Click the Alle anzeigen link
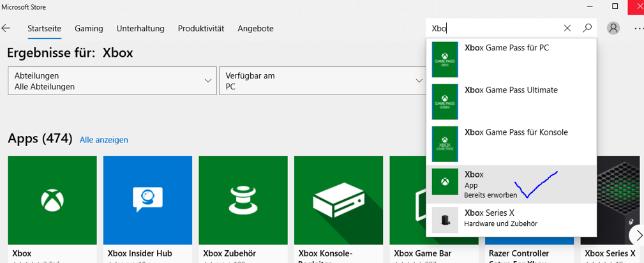The image size is (644, 263). pyautogui.click(x=104, y=140)
